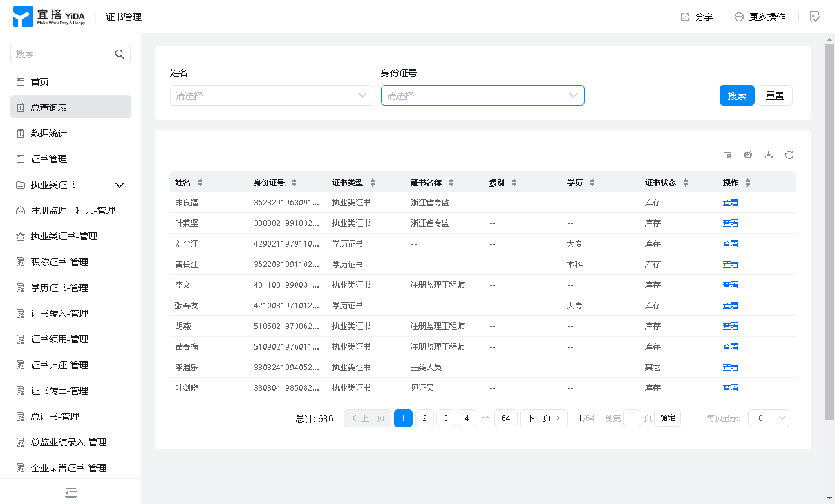Open the more operations ellipsis icon

tap(739, 17)
